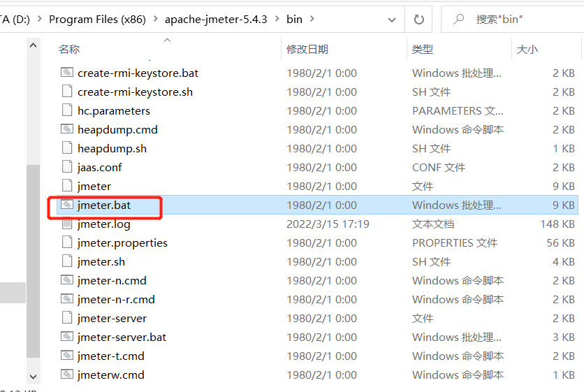This screenshot has height=392, width=584.
Task: Click the search magnifier icon
Action: [x=458, y=19]
